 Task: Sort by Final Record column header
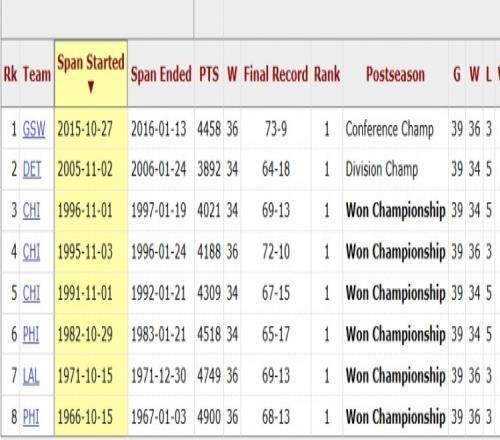[x=276, y=74]
